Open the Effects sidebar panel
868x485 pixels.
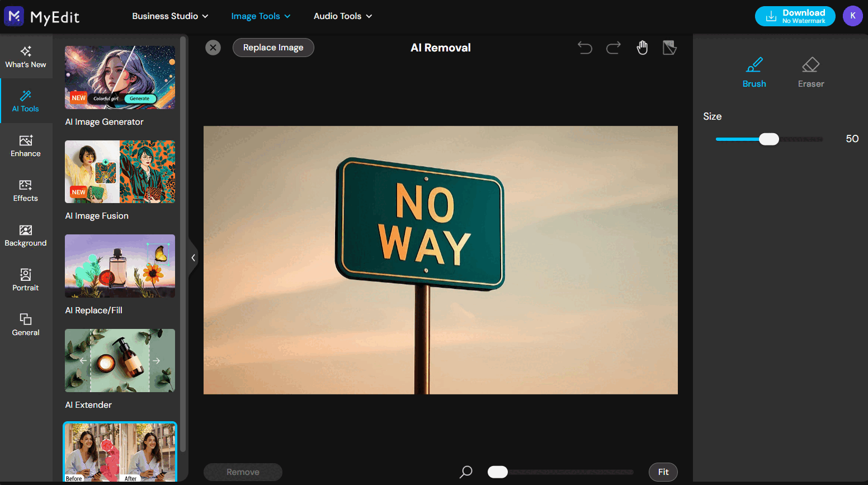point(25,191)
